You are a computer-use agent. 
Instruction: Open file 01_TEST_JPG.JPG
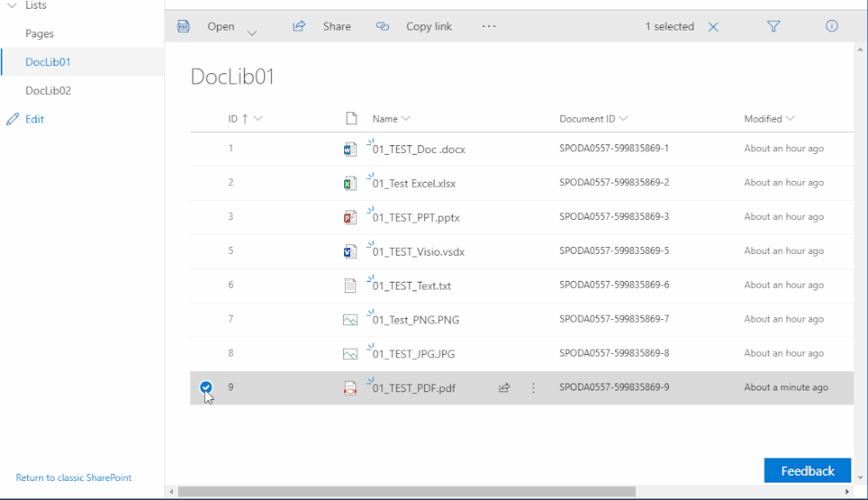tap(414, 355)
